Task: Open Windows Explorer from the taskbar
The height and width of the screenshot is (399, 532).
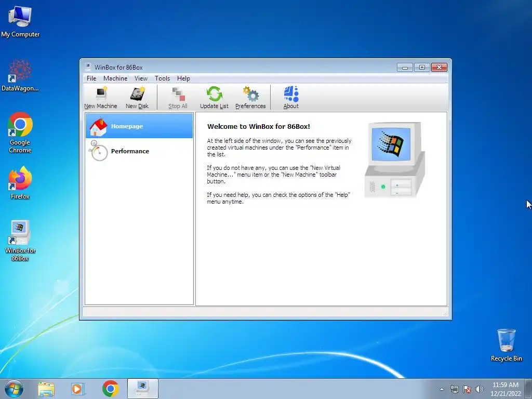Action: pyautogui.click(x=46, y=389)
